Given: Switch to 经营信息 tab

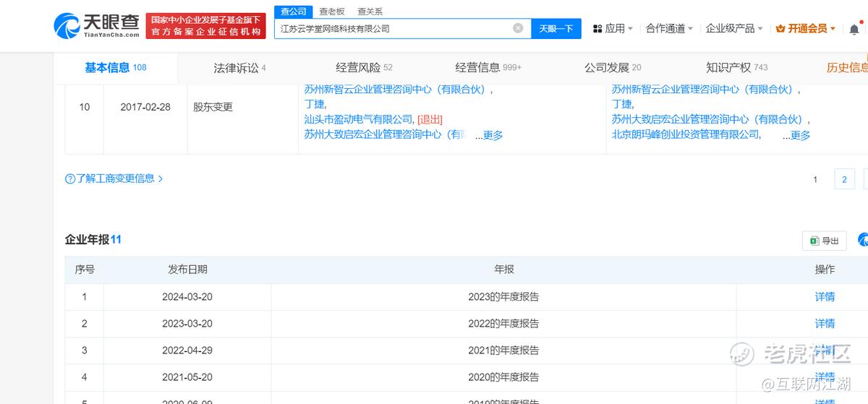Looking at the screenshot, I should tap(488, 67).
